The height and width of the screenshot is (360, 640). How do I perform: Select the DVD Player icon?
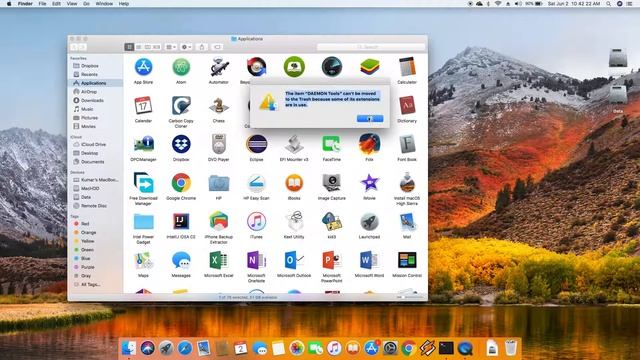point(219,144)
